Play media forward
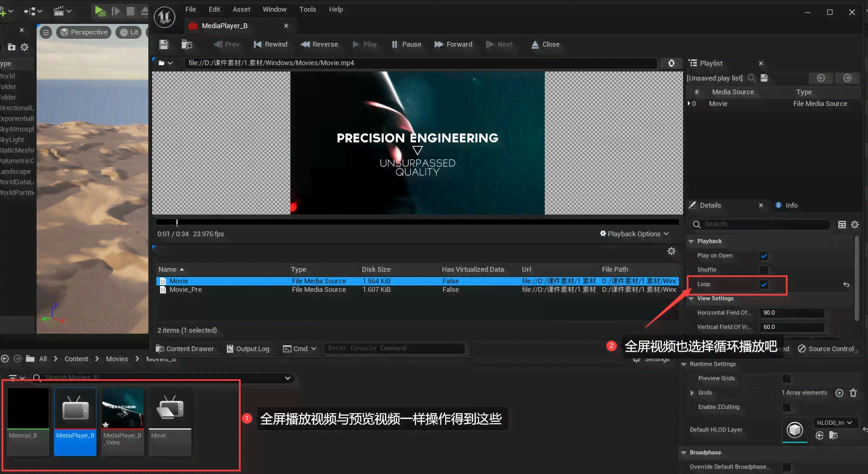868x474 pixels. click(453, 44)
